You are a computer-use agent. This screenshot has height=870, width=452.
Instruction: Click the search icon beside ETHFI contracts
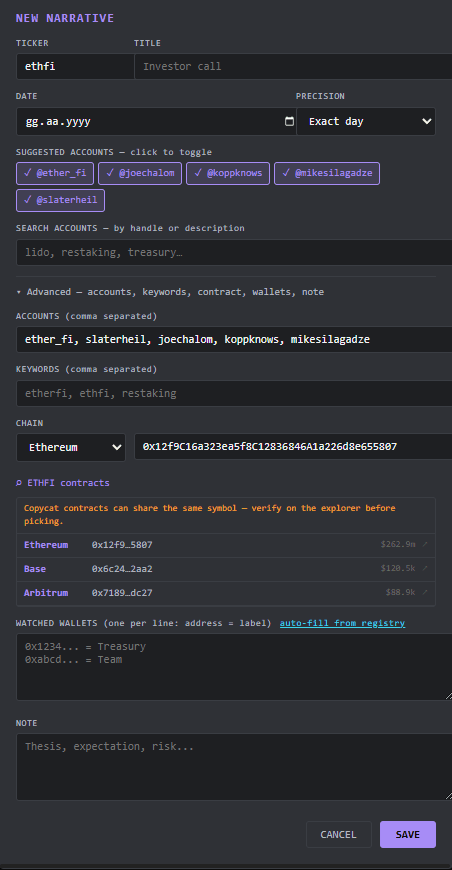coord(19,483)
